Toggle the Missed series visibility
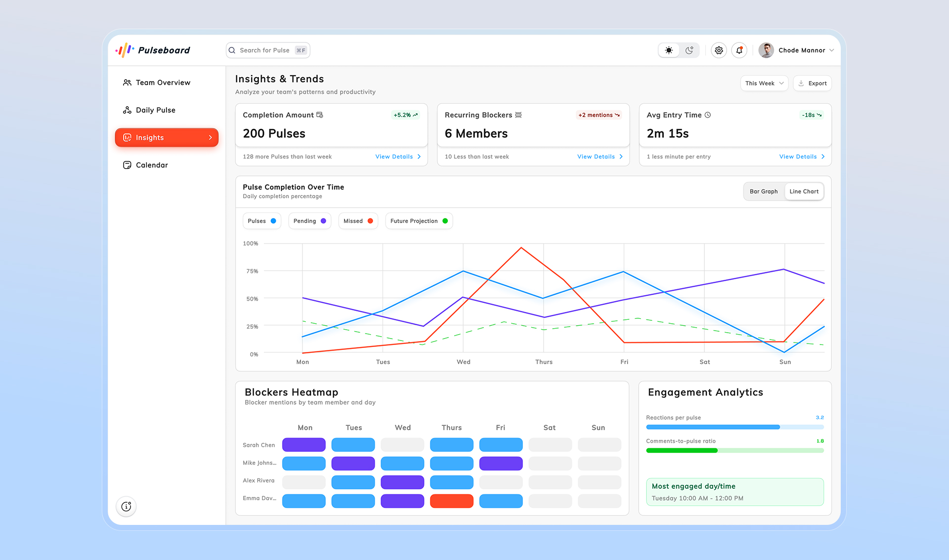Image resolution: width=949 pixels, height=560 pixels. [358, 221]
